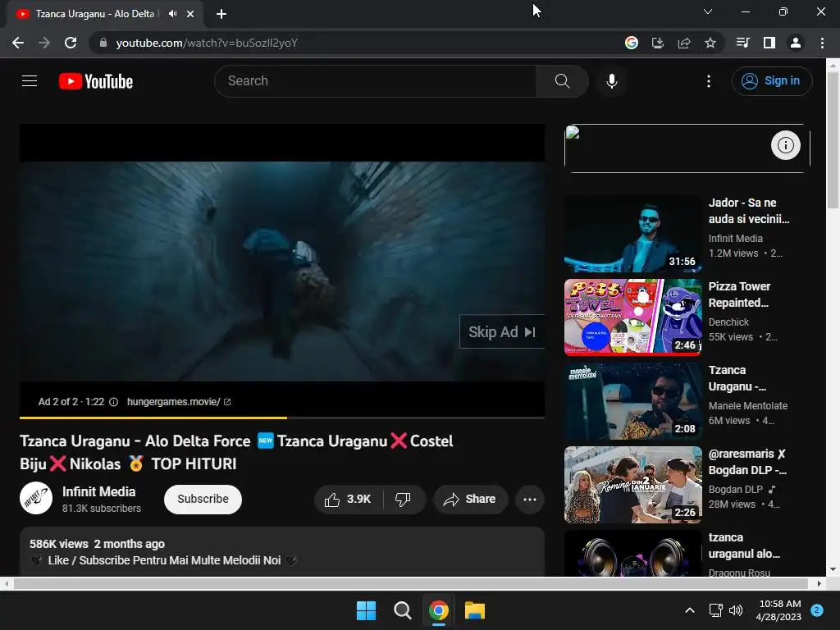Open Pizza Tower Repainted video thumbnail
Viewport: 840px width, 630px height.
pyautogui.click(x=632, y=317)
